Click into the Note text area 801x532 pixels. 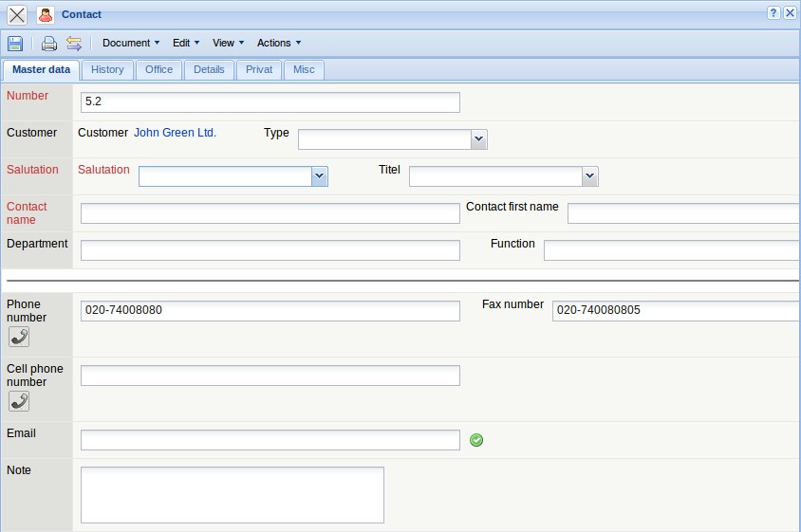[x=232, y=494]
